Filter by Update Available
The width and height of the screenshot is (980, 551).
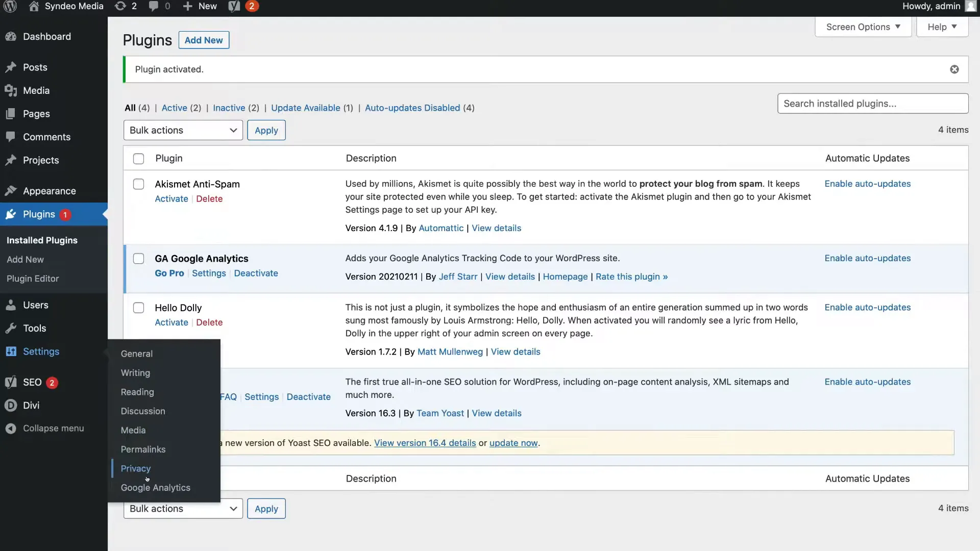pos(306,108)
